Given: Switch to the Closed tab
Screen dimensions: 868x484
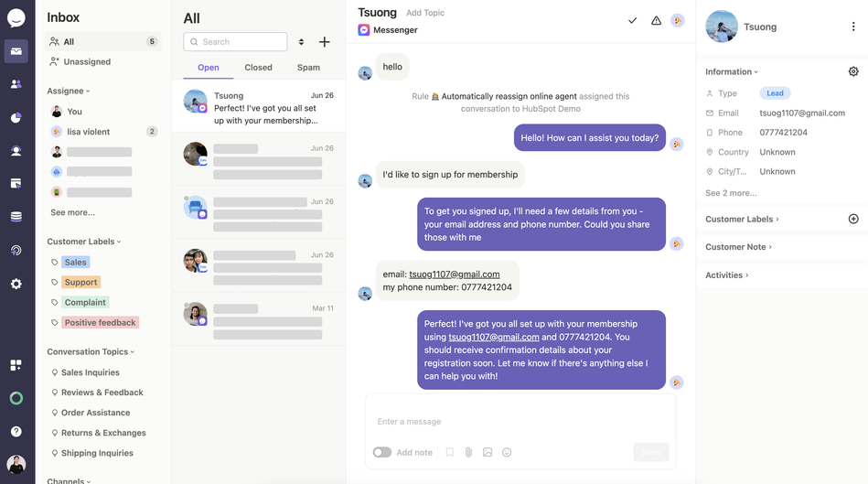Looking at the screenshot, I should coord(259,68).
